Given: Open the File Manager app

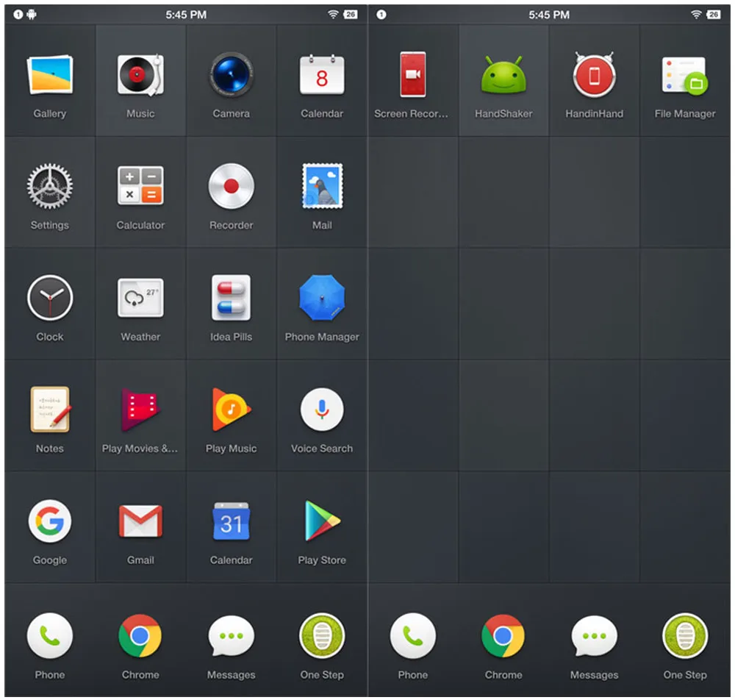Looking at the screenshot, I should click(x=685, y=75).
